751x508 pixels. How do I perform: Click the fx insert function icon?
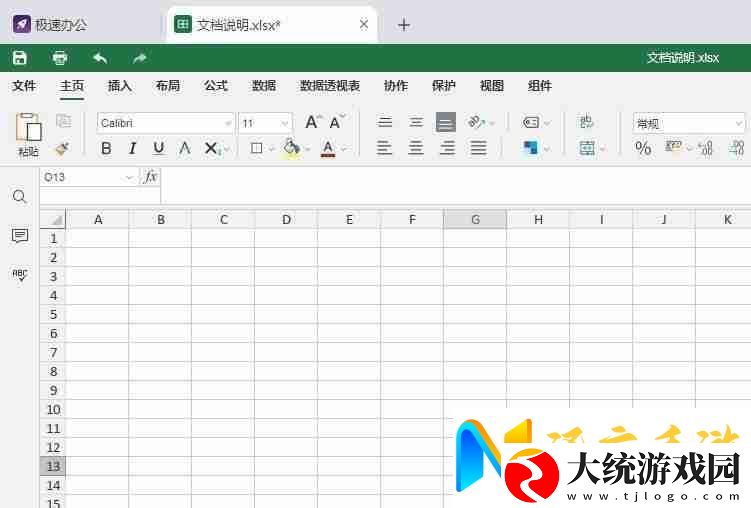tap(150, 177)
